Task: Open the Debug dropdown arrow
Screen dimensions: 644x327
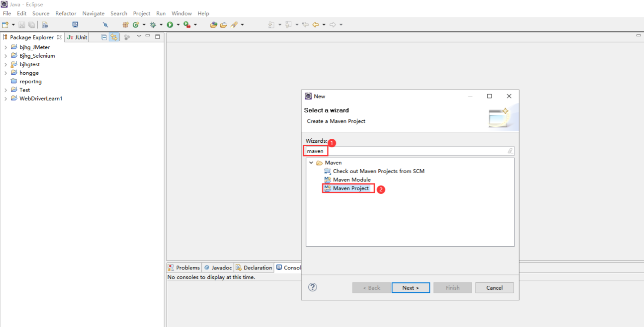Action: pos(161,24)
